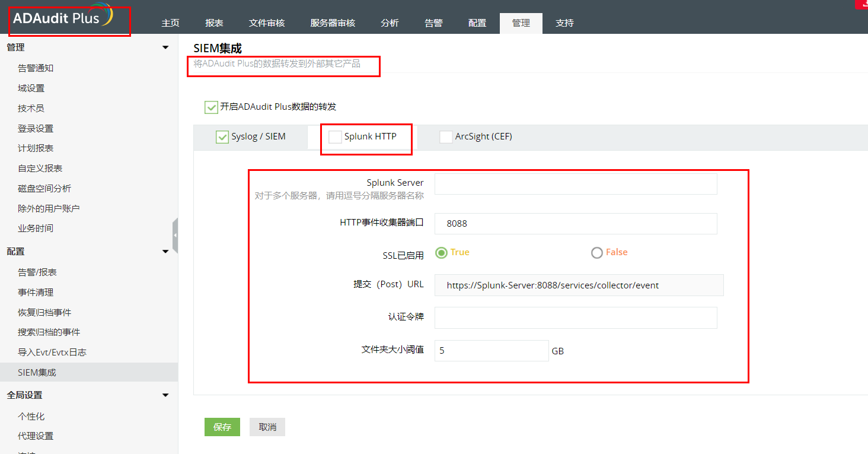Viewport: 868px width, 454px height.
Task: Go to the 告警 tab
Action: tap(433, 23)
